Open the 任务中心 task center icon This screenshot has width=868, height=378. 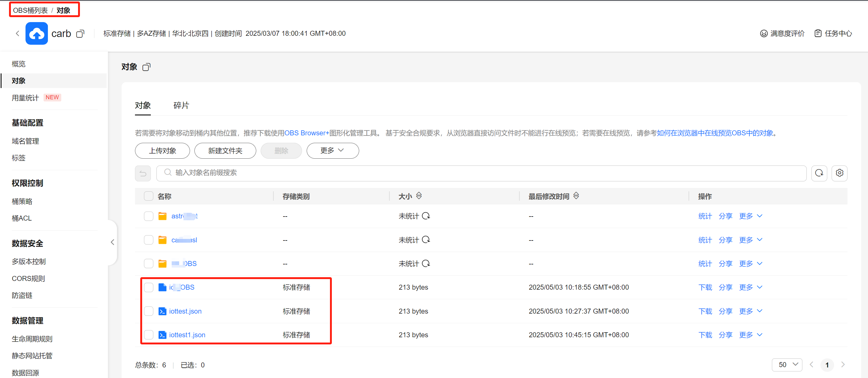click(x=818, y=33)
